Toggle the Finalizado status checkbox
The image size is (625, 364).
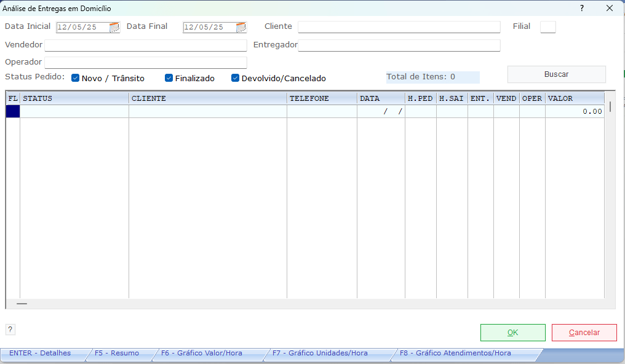169,78
